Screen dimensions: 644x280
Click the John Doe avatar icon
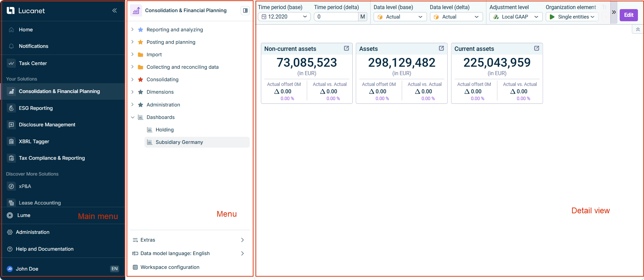[10, 269]
